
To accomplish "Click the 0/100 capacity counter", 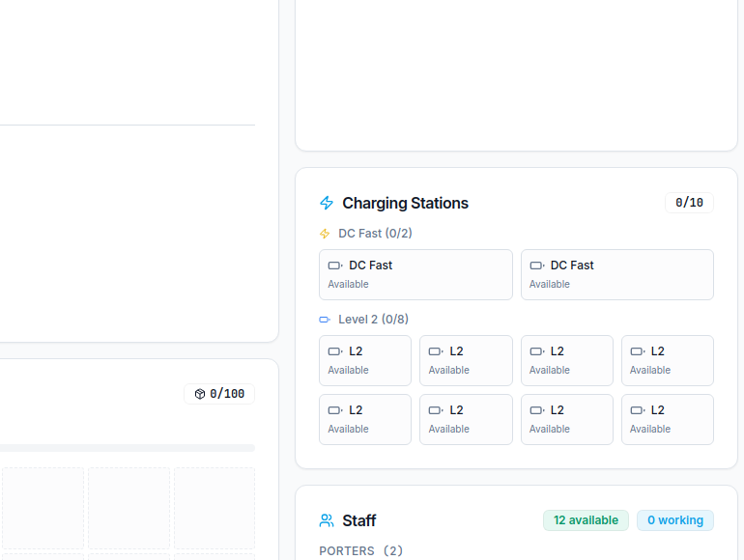I will (219, 394).
